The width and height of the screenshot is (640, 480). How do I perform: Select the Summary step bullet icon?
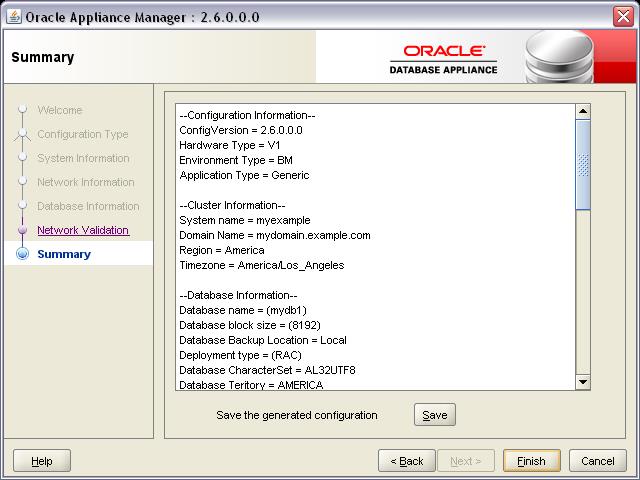pyautogui.click(x=22, y=254)
